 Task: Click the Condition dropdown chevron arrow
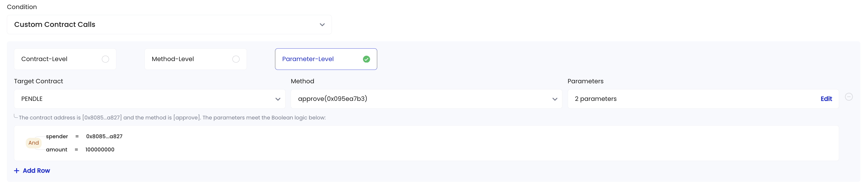[322, 25]
